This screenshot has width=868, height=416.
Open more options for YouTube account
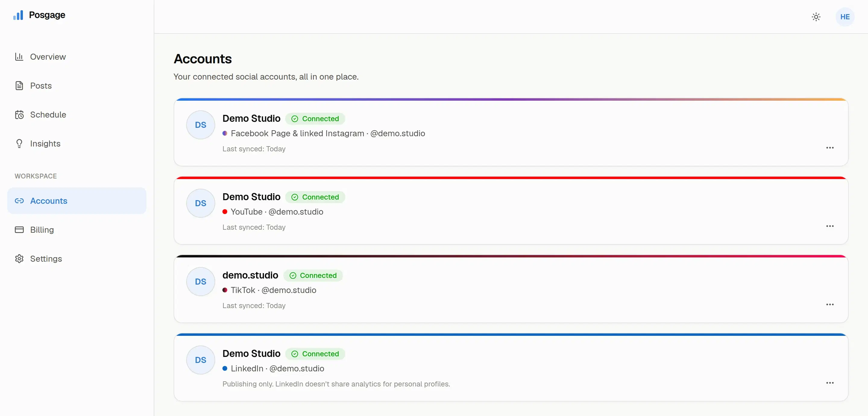pos(830,226)
